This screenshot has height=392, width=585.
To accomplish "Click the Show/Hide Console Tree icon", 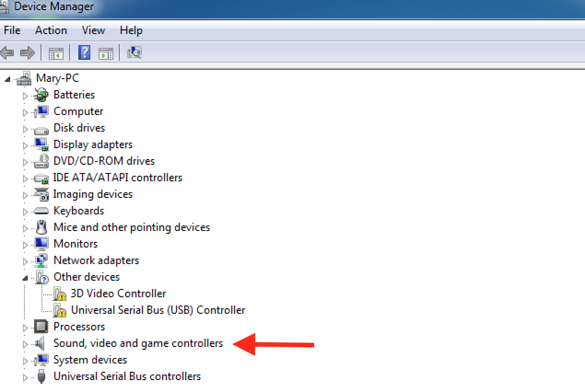I will [56, 53].
